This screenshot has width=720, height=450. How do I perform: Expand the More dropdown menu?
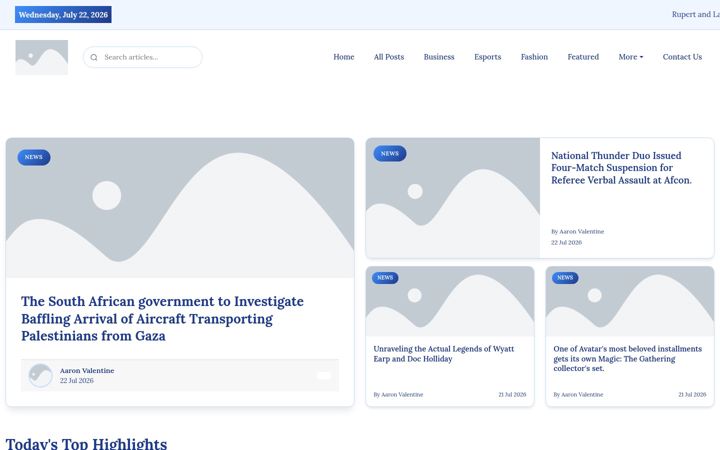pyautogui.click(x=631, y=57)
